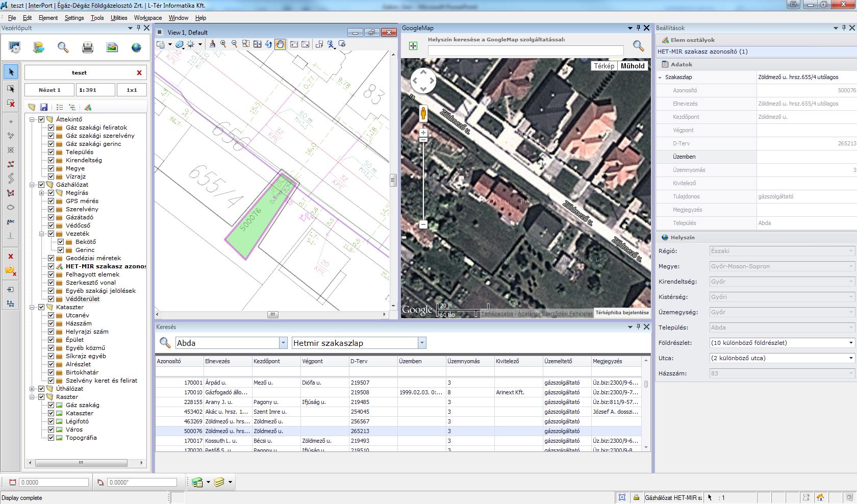Click Update View brush icon in View 1
This screenshot has height=504, width=857.
212,44
